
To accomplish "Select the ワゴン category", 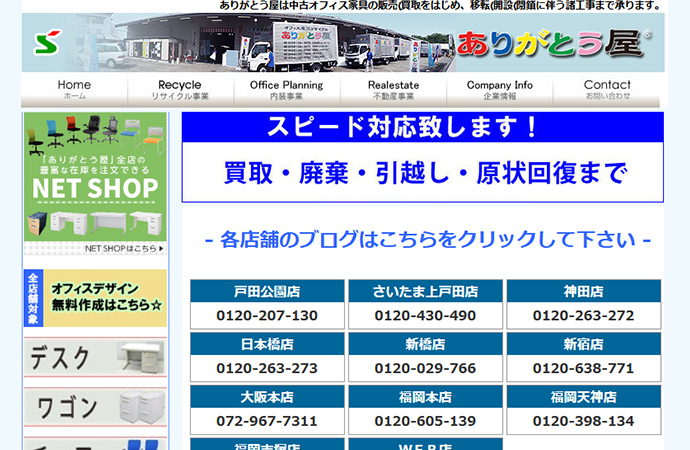I will 95,407.
